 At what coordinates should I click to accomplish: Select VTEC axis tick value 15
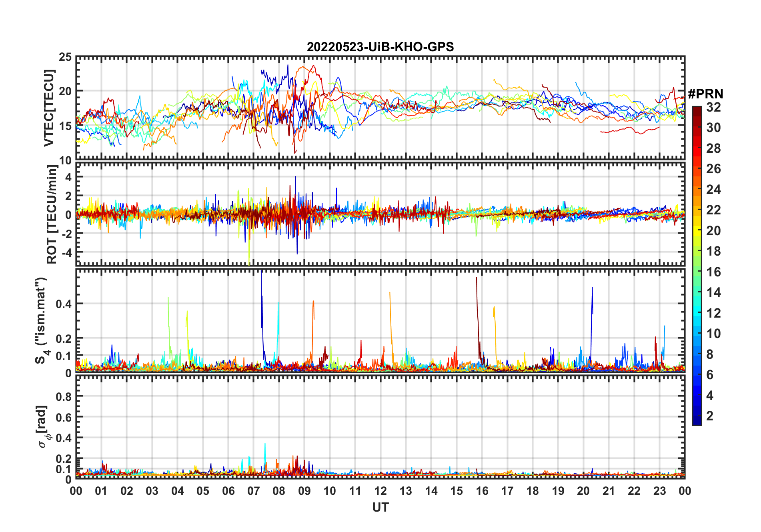point(65,126)
